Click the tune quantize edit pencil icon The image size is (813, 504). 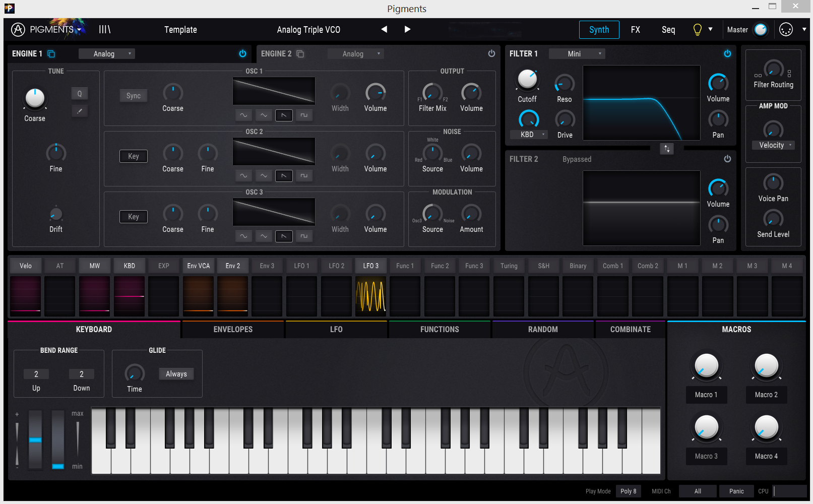click(79, 111)
